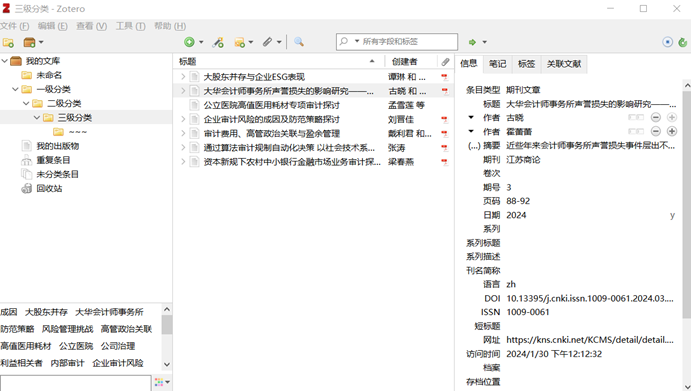Click Add Item by Identifier wand

coord(218,42)
